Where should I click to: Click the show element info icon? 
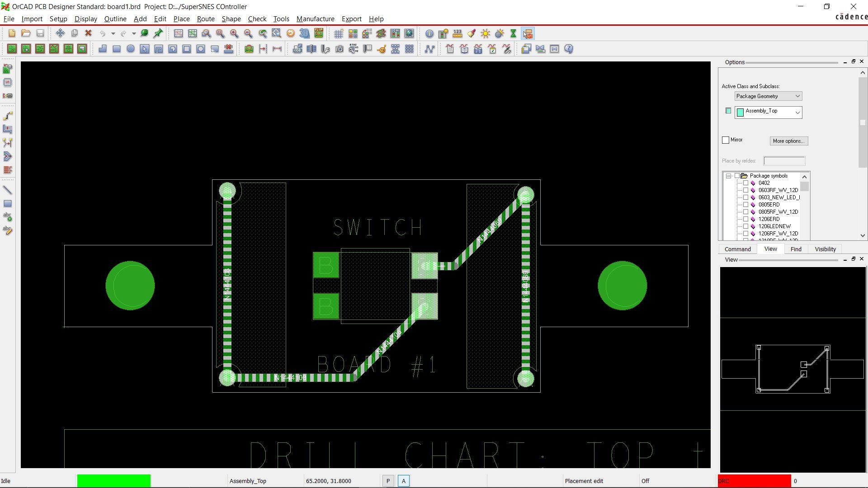pyautogui.click(x=429, y=33)
